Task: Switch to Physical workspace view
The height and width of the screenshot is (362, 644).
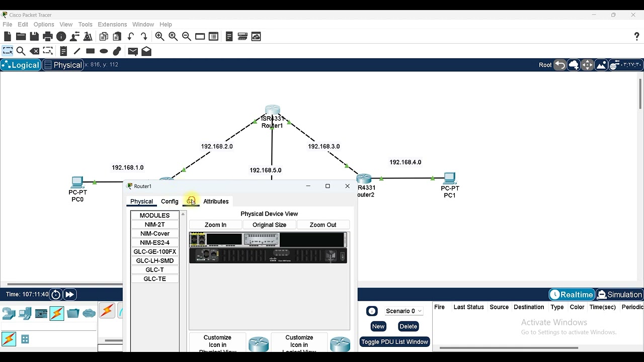Action: tap(63, 65)
